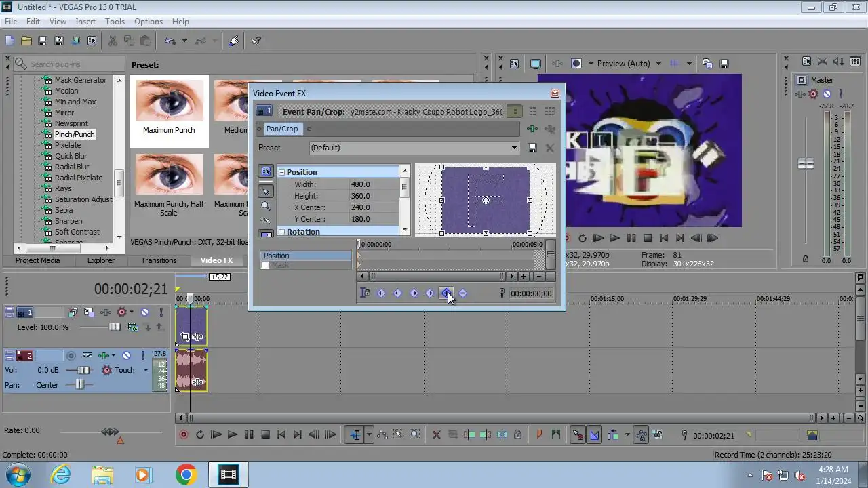868x488 pixels.
Task: Click Track Motion icon on video track 1
Action: coord(89,312)
